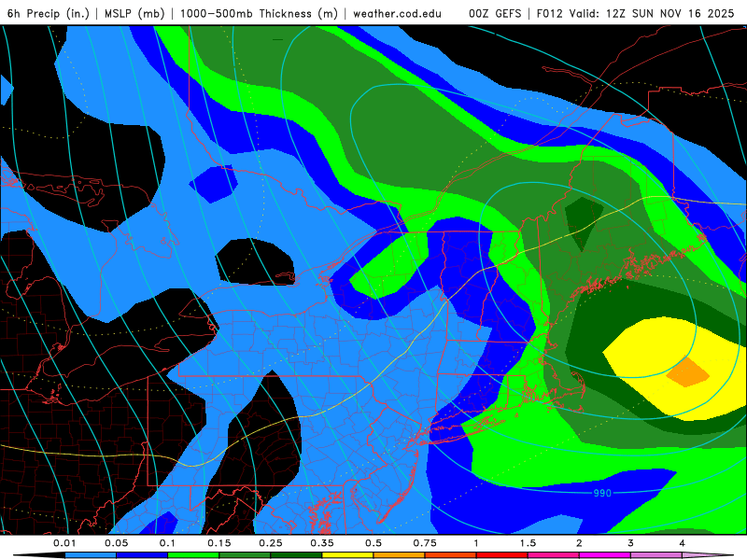Viewport: 747px width, 560px height.
Task: Click the red-orange 0.75 legend swatch
Action: [451, 555]
